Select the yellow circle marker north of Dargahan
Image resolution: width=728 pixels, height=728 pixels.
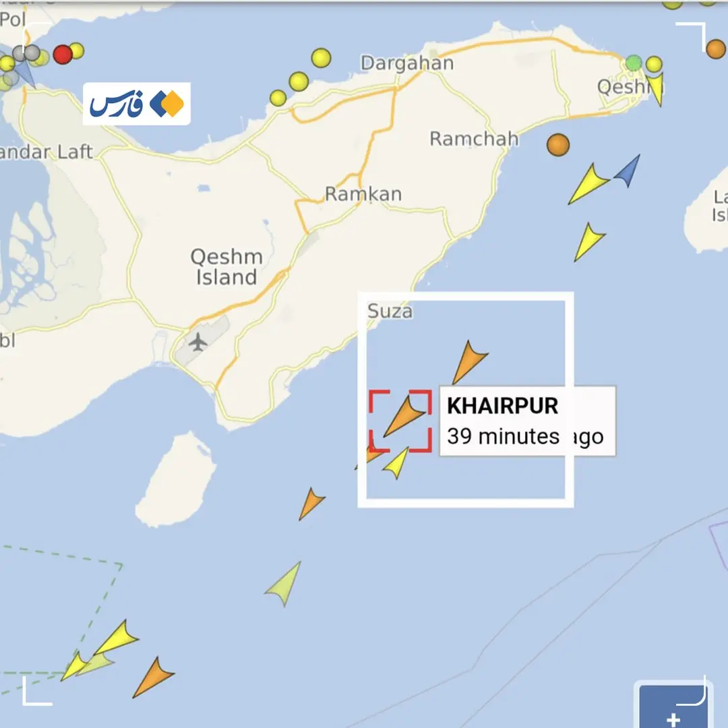(321, 58)
